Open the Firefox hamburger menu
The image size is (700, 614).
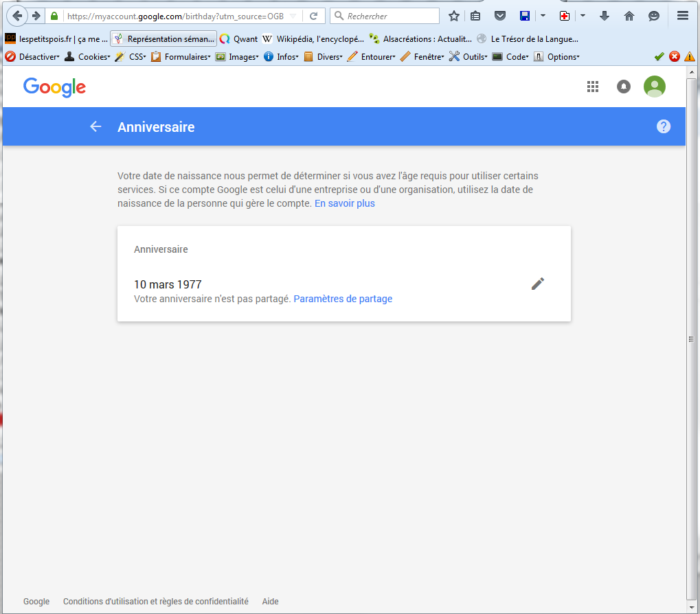tap(683, 16)
